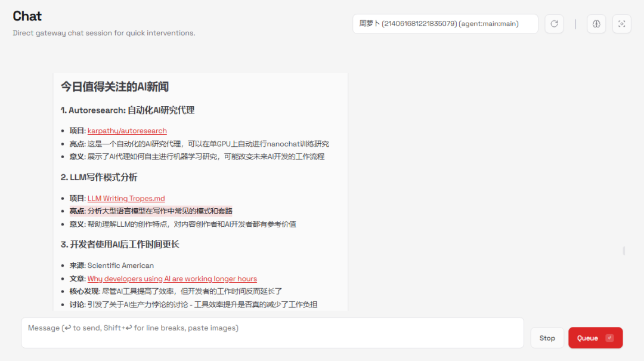Click the heading 3. 开发者使用AI后工作时间更长
This screenshot has height=361, width=644.
click(x=120, y=244)
